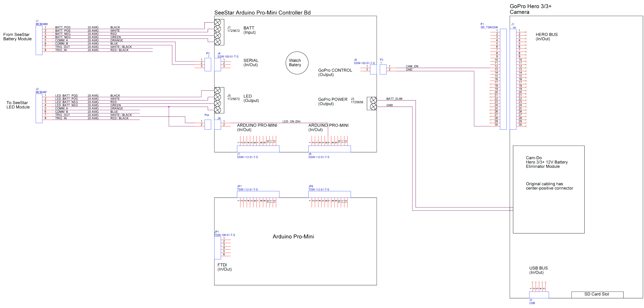The image size is (644, 308).
Task: Select the J5 LED output screw terminal block
Action: pos(219,100)
